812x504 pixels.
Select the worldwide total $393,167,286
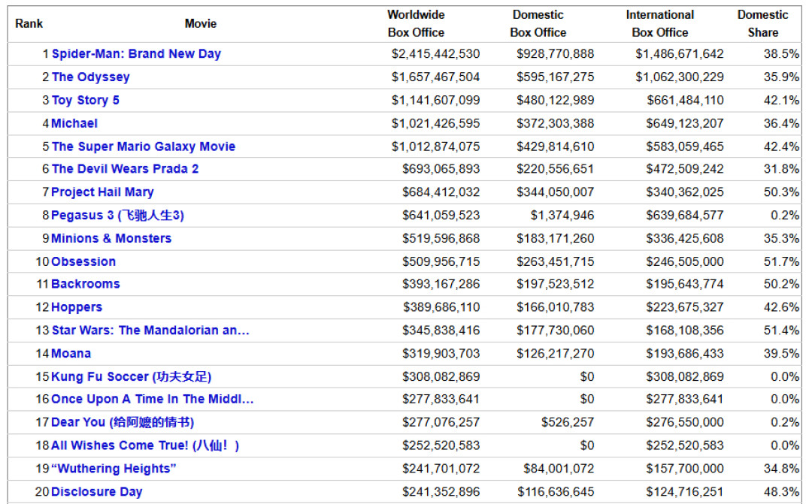point(441,284)
